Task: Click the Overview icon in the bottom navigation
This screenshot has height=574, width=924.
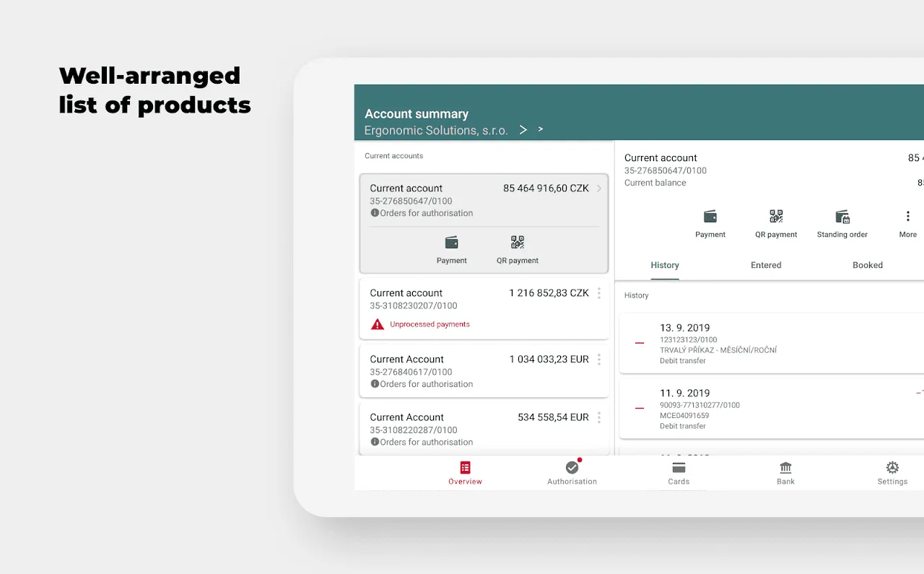Action: 465,468
